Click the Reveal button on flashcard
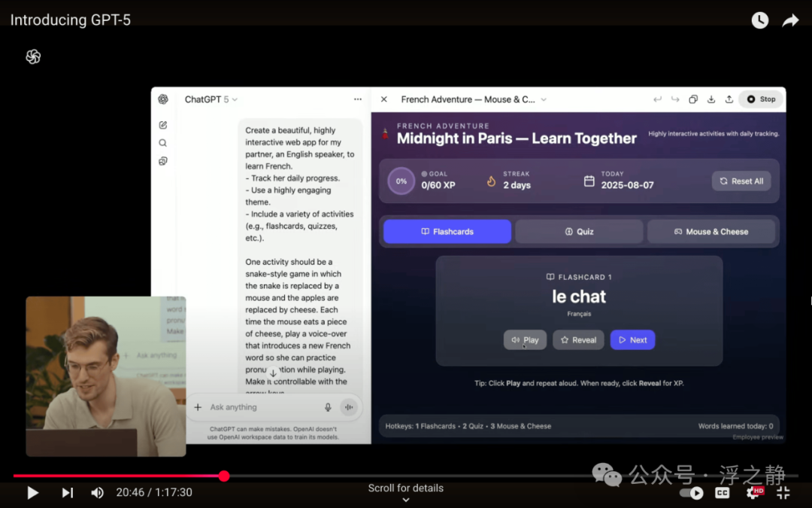 578,340
